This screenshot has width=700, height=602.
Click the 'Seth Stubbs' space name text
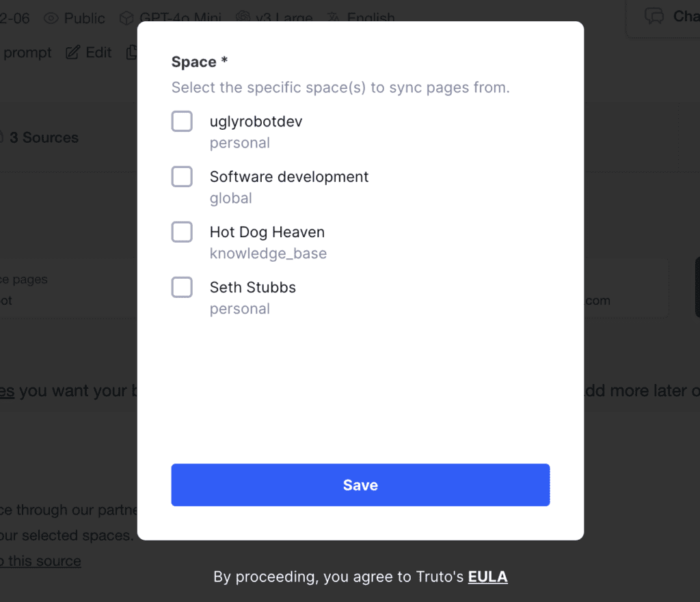253,288
